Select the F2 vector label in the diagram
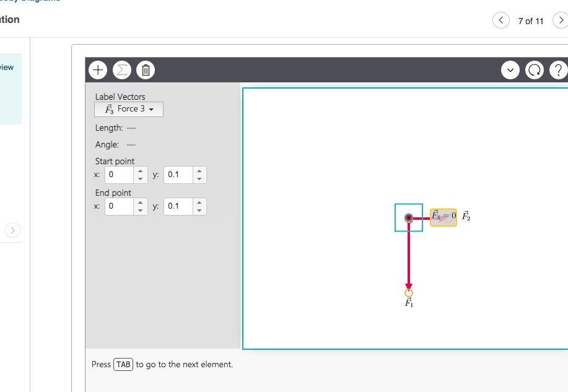Viewport: 568px width, 392px height. point(466,217)
